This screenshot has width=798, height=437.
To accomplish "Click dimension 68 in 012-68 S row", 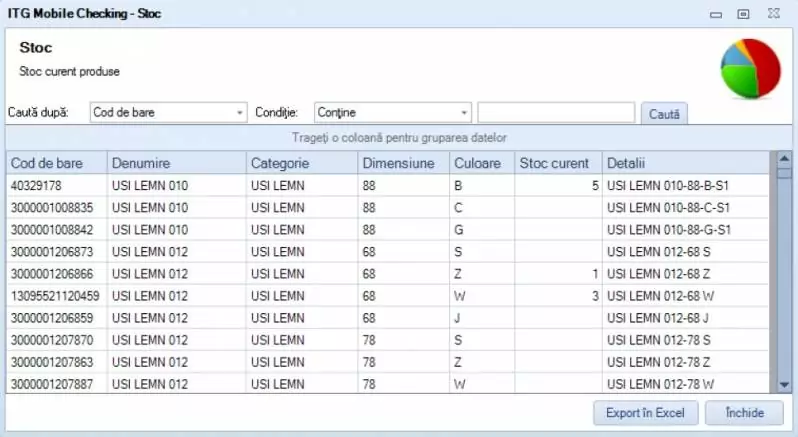I will pyautogui.click(x=404, y=252).
